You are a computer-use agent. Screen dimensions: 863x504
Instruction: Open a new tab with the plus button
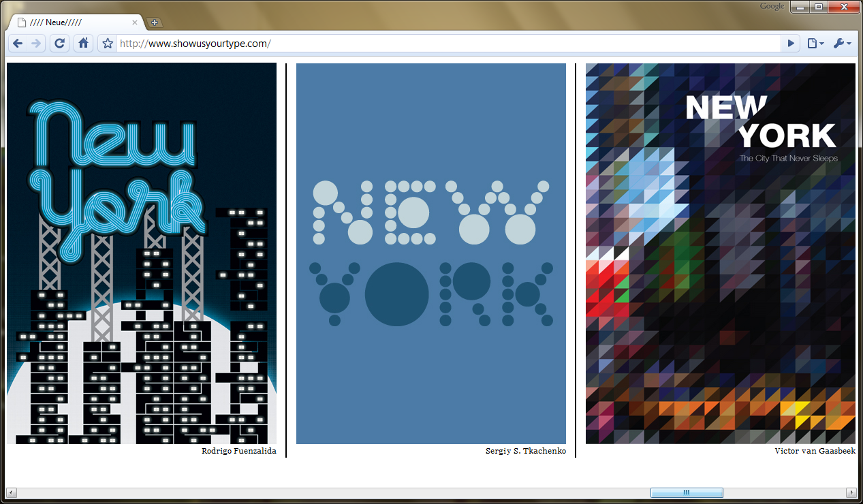(x=154, y=22)
